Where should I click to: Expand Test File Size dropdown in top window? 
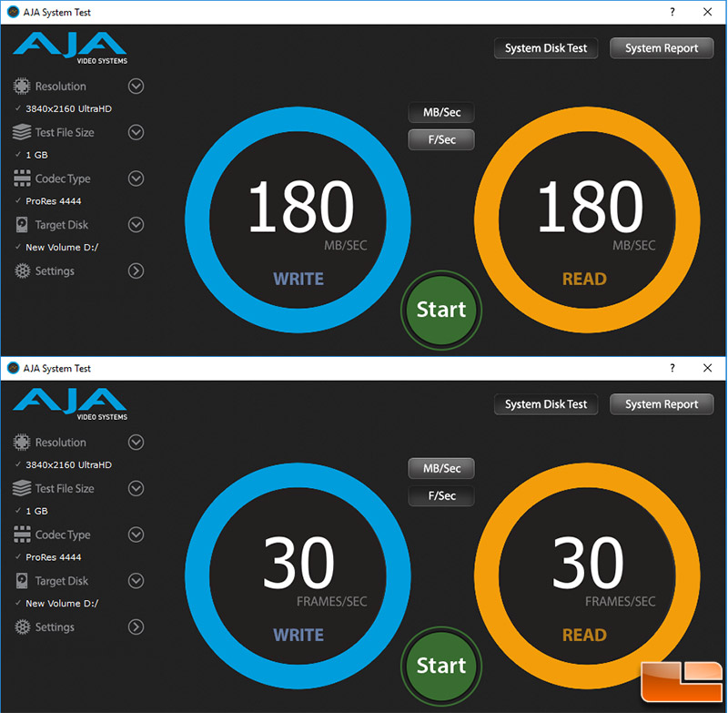coord(136,132)
